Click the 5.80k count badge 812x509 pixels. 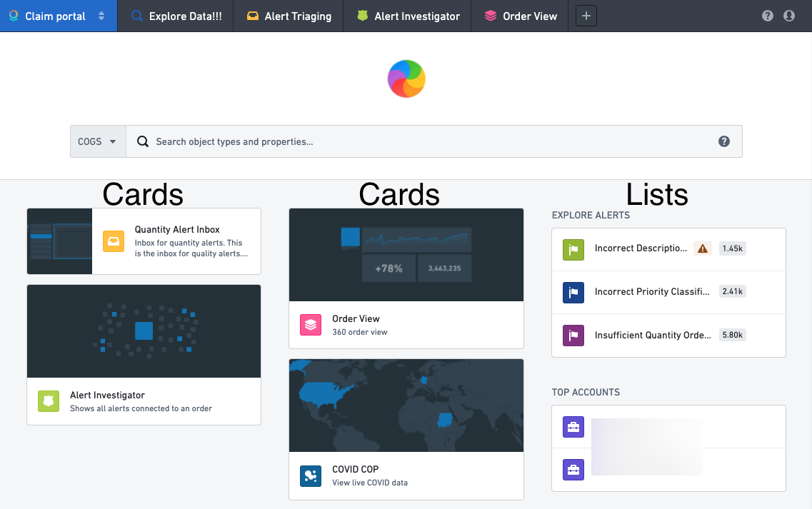(x=732, y=335)
